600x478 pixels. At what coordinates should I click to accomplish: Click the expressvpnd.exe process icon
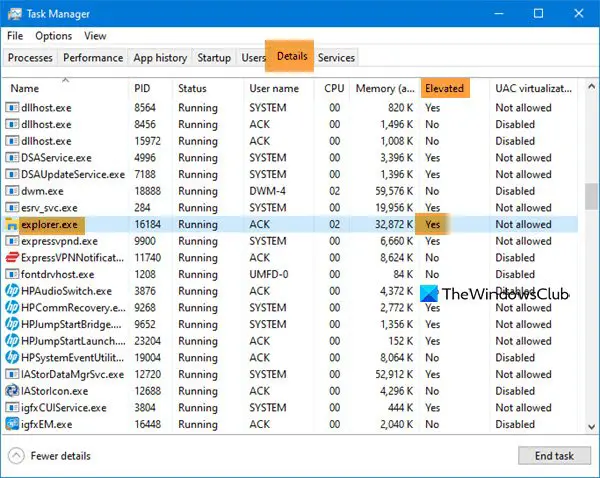tap(12, 241)
